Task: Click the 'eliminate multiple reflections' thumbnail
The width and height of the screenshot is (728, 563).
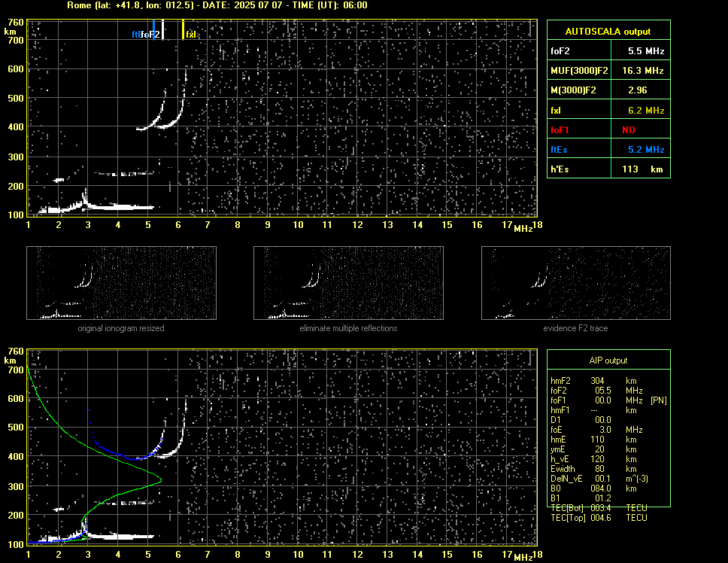Action: click(348, 283)
